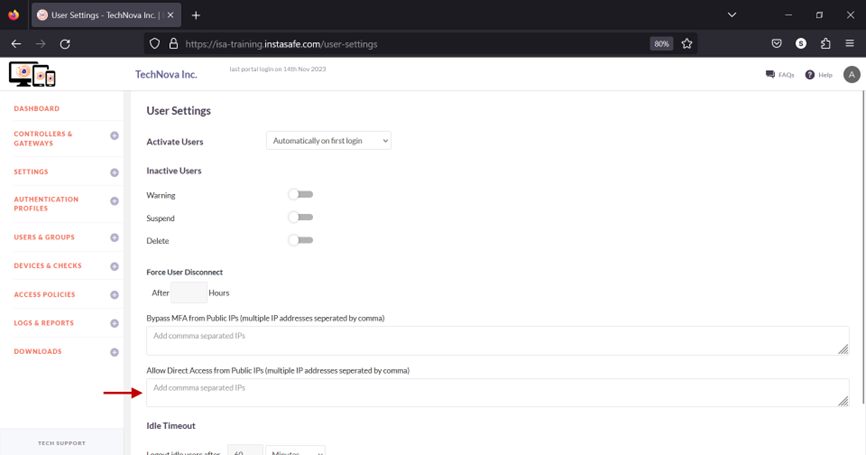Click Bypass MFA public IPs textarea

point(498,341)
